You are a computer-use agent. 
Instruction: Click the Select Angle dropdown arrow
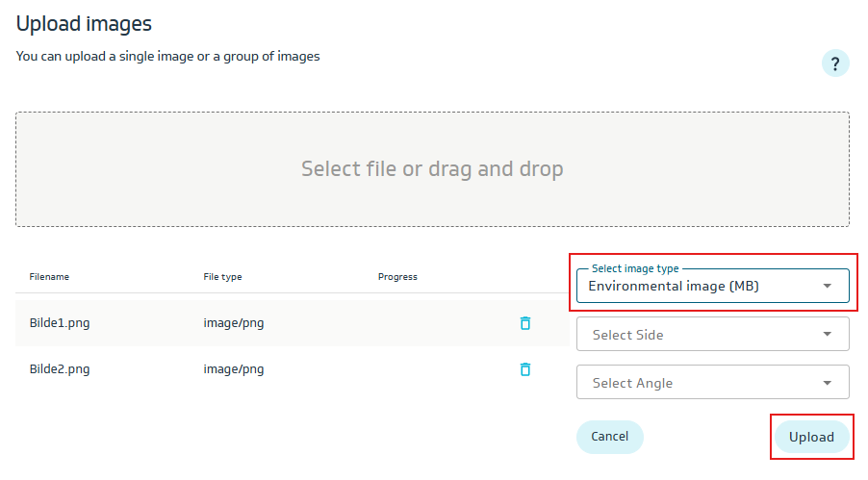[x=827, y=383]
